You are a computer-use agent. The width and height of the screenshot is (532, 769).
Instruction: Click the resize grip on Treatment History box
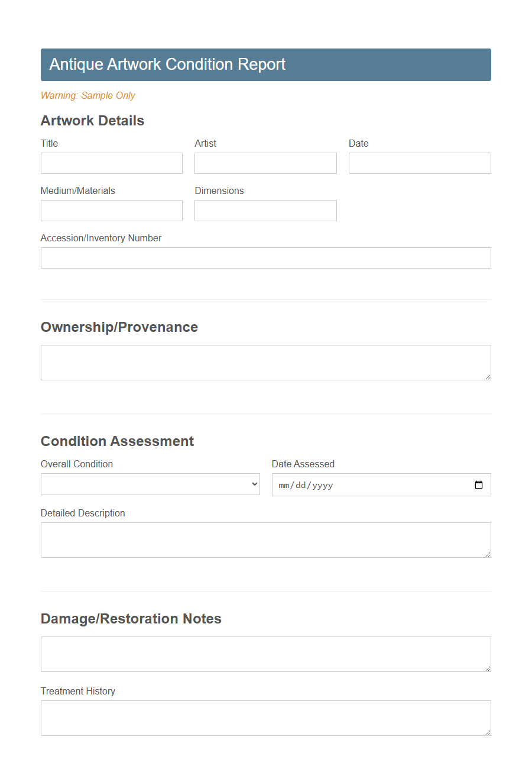[x=488, y=733]
